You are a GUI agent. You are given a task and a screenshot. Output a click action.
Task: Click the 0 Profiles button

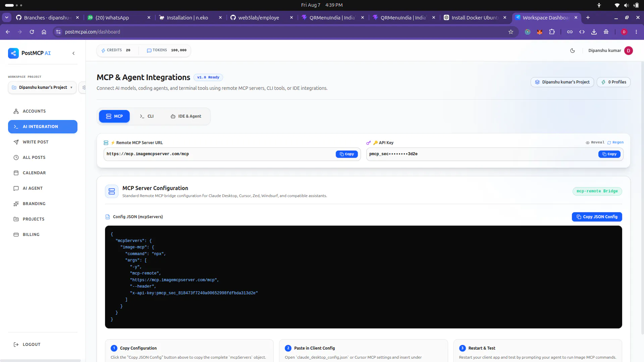point(613,82)
